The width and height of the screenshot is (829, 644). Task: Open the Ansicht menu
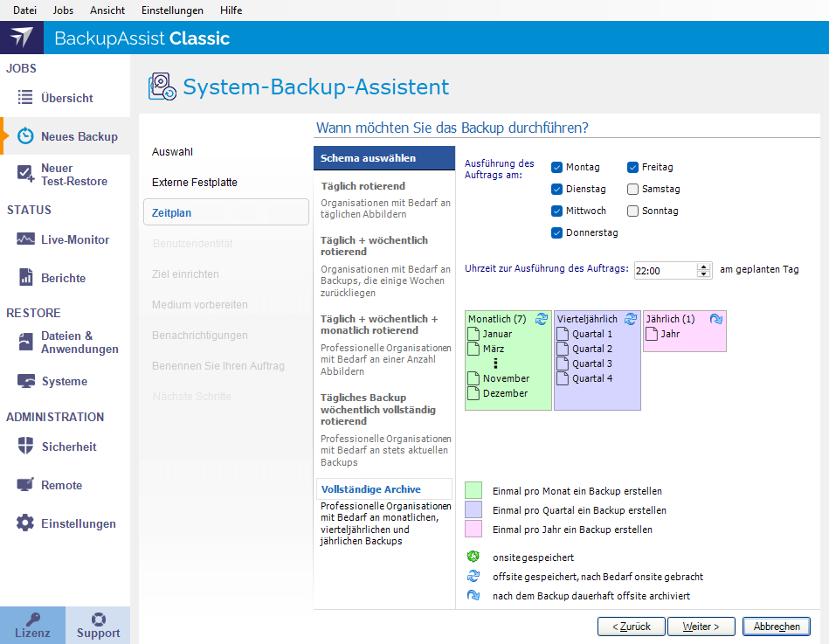click(x=107, y=10)
